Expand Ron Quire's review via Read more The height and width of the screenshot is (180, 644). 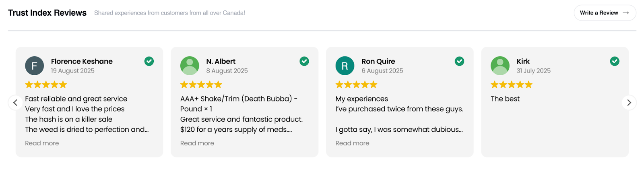(x=352, y=143)
